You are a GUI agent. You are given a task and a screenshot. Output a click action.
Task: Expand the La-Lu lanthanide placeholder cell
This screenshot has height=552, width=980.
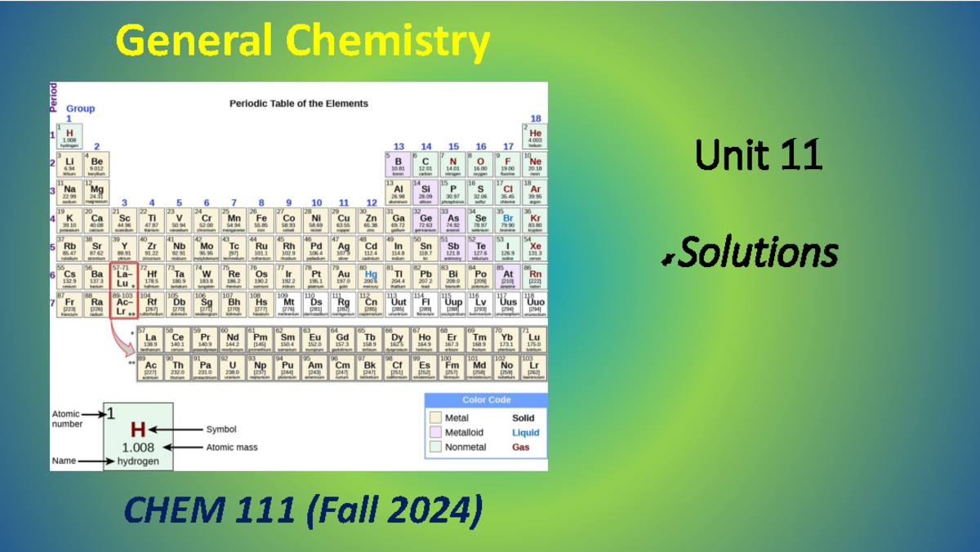click(122, 274)
